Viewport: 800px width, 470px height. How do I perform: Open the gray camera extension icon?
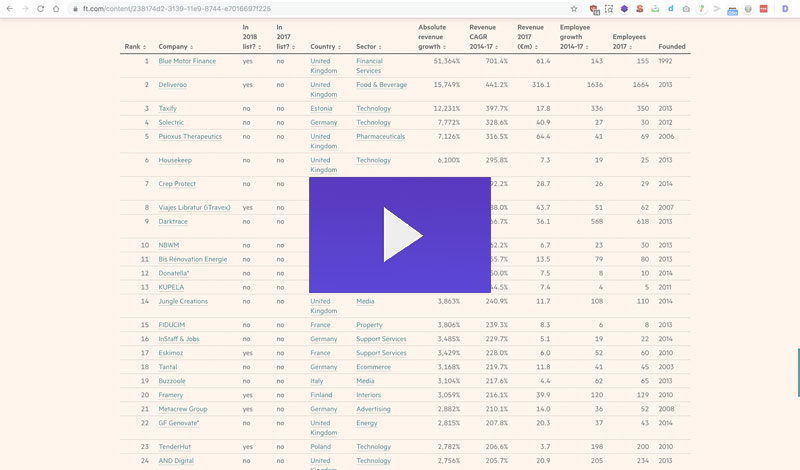click(x=686, y=9)
